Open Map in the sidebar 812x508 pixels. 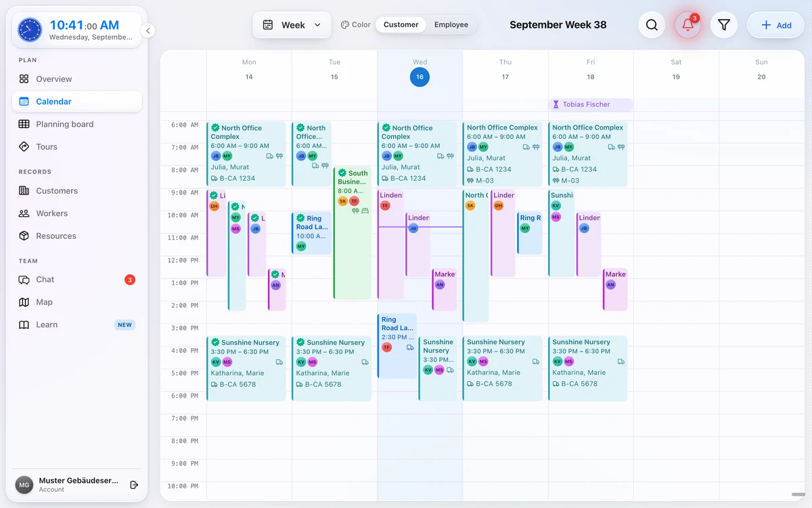[x=77, y=302]
